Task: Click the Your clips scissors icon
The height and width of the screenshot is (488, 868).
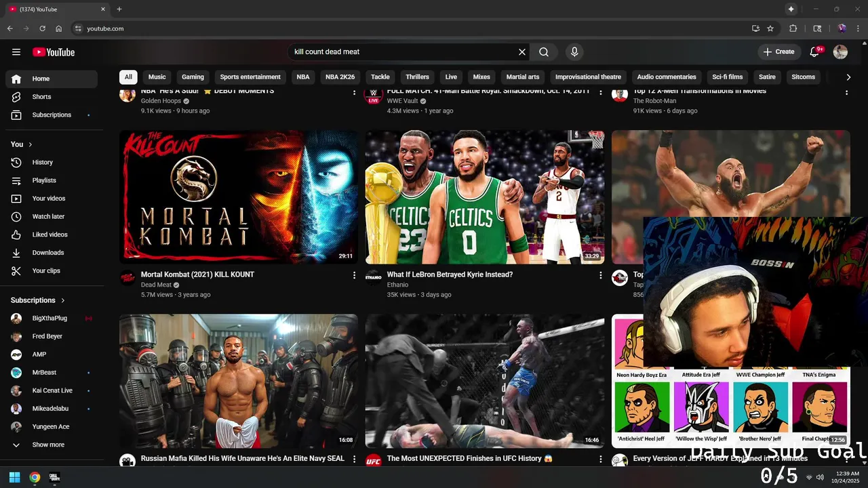Action: 17,271
